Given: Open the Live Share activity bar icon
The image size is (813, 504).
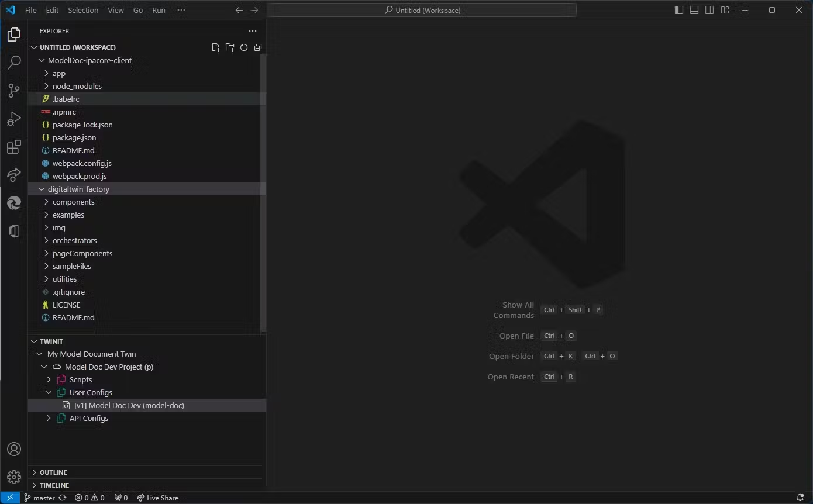Looking at the screenshot, I should click(x=14, y=175).
